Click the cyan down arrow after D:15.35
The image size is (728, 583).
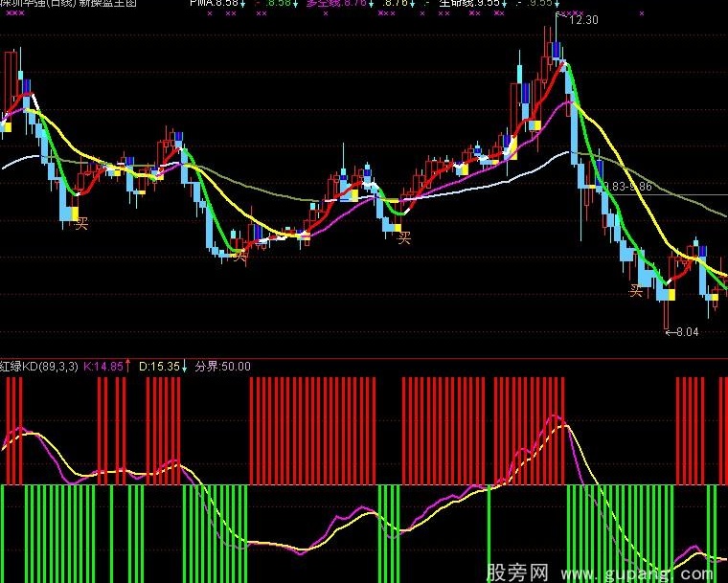184,367
